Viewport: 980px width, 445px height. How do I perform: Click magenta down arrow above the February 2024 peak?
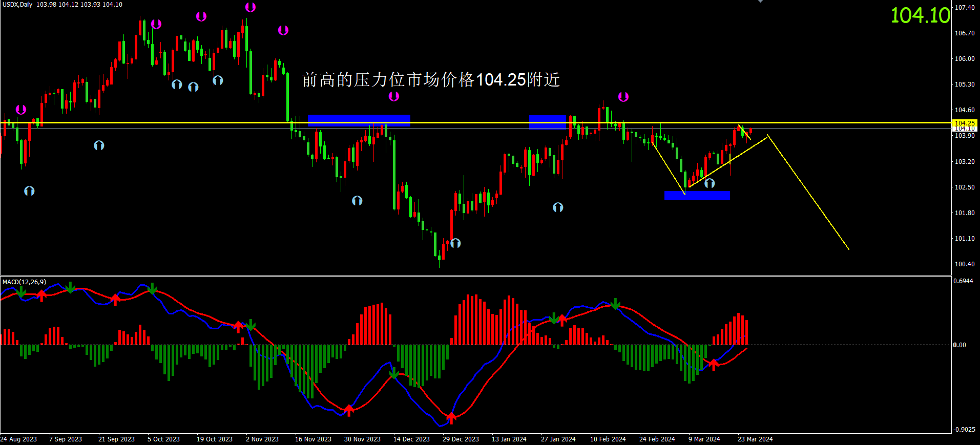pyautogui.click(x=623, y=97)
